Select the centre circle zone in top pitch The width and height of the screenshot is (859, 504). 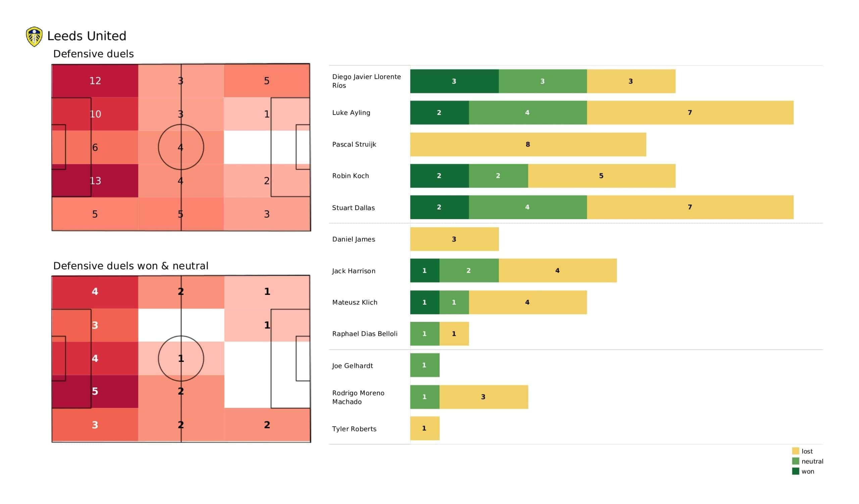pos(181,147)
